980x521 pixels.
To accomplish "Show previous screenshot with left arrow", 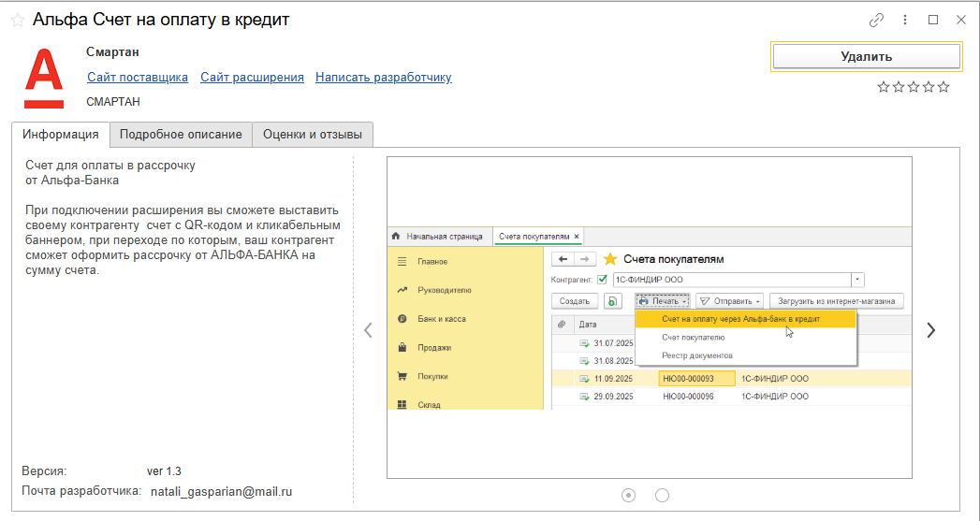I will coord(368,330).
